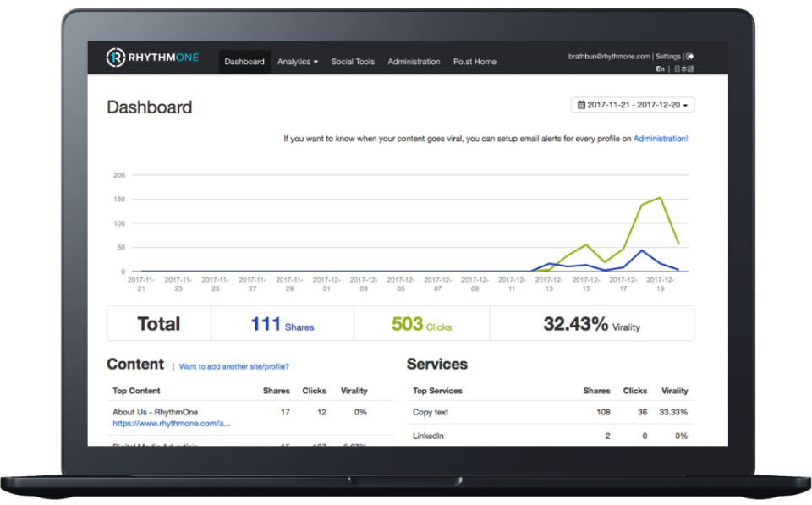Open the rhythmone.com About Us URL
The image size is (812, 505).
[172, 424]
